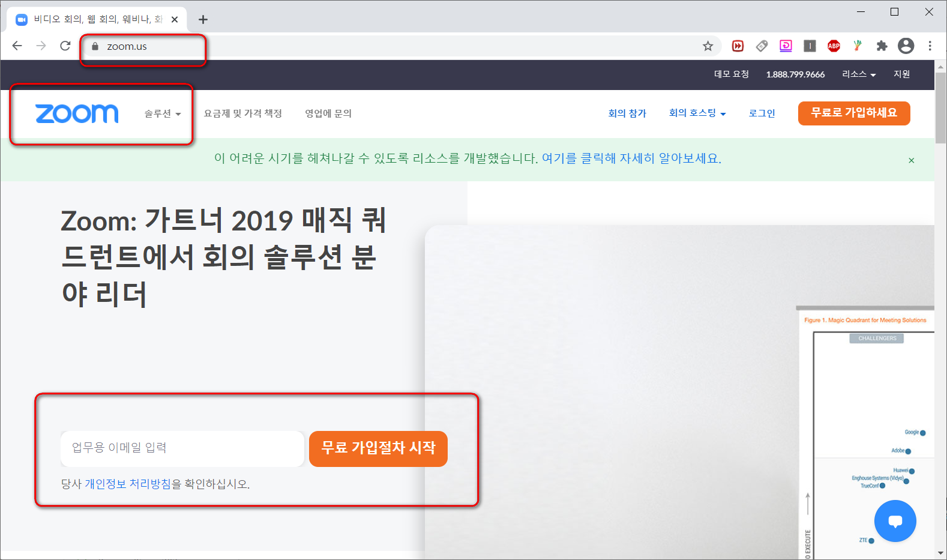Maximize the Chrome window
Screen dimensions: 947x560
point(894,11)
